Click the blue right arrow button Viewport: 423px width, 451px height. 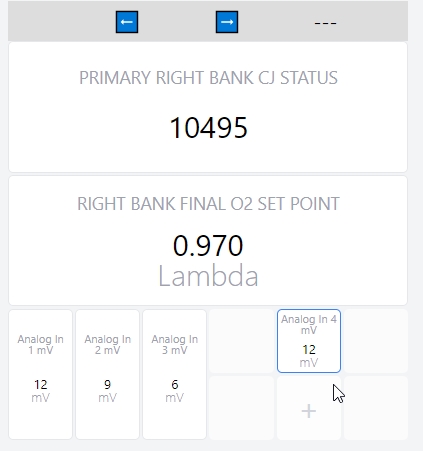pos(227,22)
